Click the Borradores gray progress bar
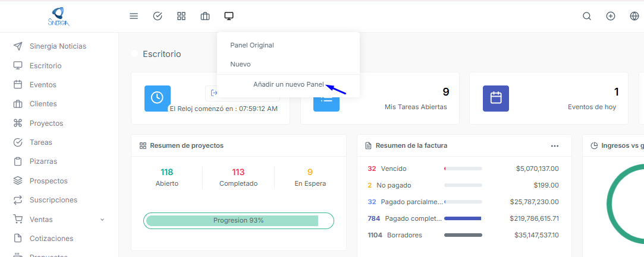The width and height of the screenshot is (644, 257). pyautogui.click(x=463, y=235)
